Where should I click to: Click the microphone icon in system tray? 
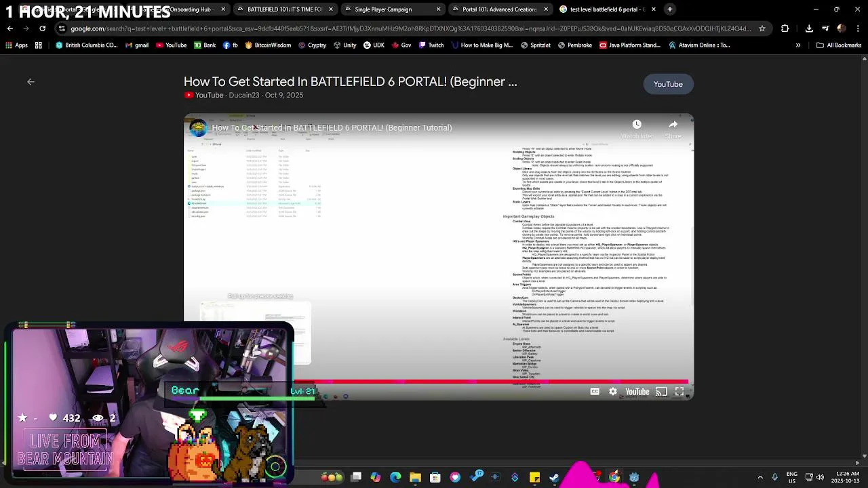point(775,477)
